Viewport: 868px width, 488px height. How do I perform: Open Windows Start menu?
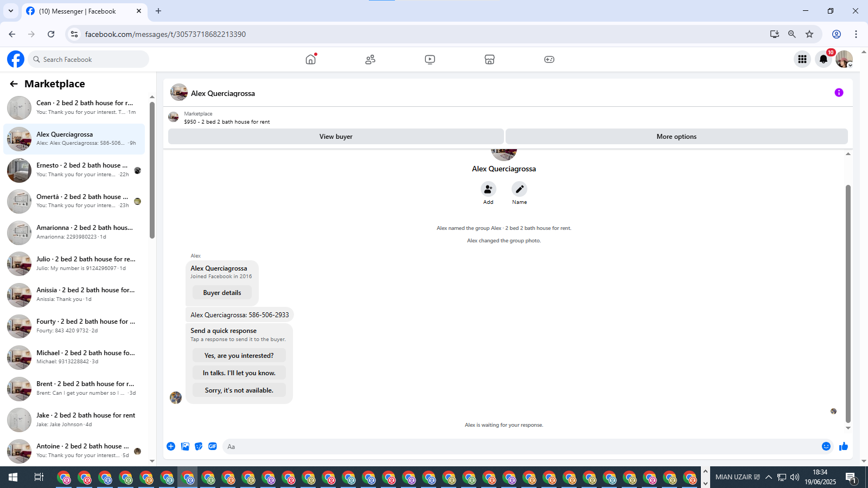tap(13, 477)
